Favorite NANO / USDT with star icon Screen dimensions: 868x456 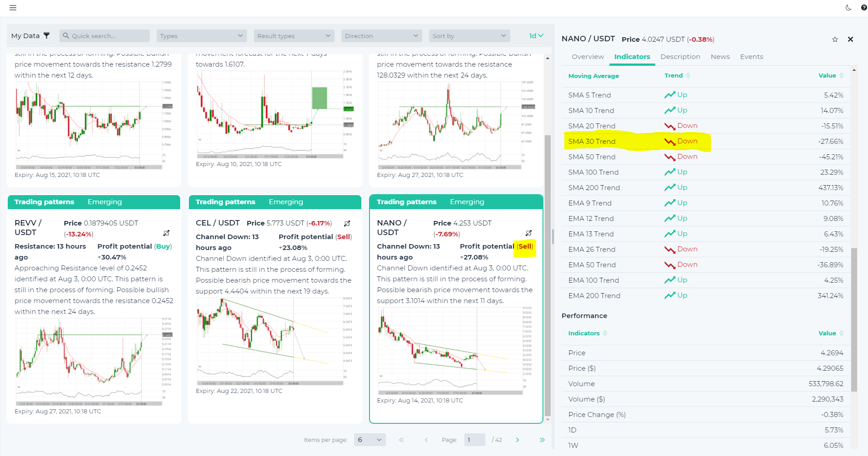coord(835,39)
